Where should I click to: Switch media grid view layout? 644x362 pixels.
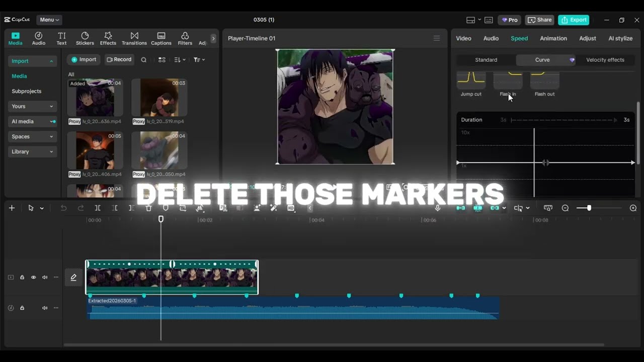162,60
